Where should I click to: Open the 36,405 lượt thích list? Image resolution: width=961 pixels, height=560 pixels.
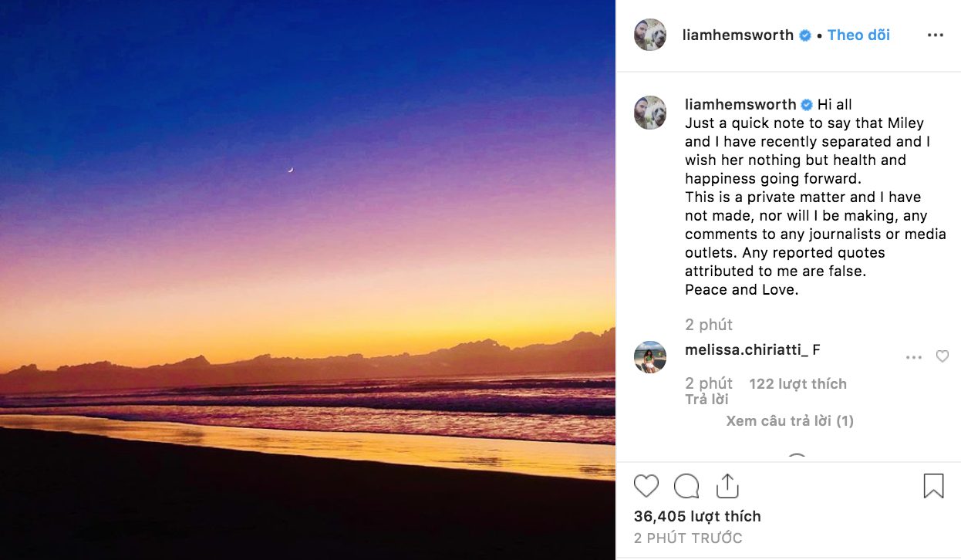(x=697, y=516)
